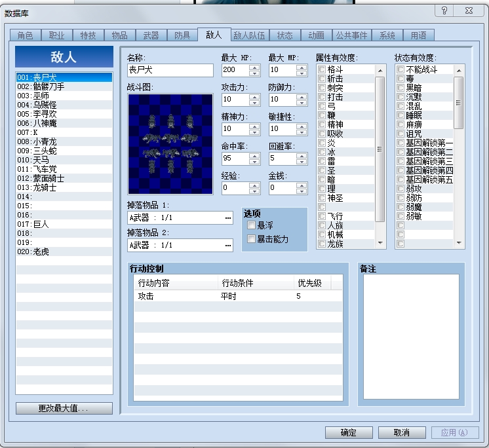Decrease 敏捷性 with the down arrow
The width and height of the screenshot is (489, 448).
coord(302,132)
